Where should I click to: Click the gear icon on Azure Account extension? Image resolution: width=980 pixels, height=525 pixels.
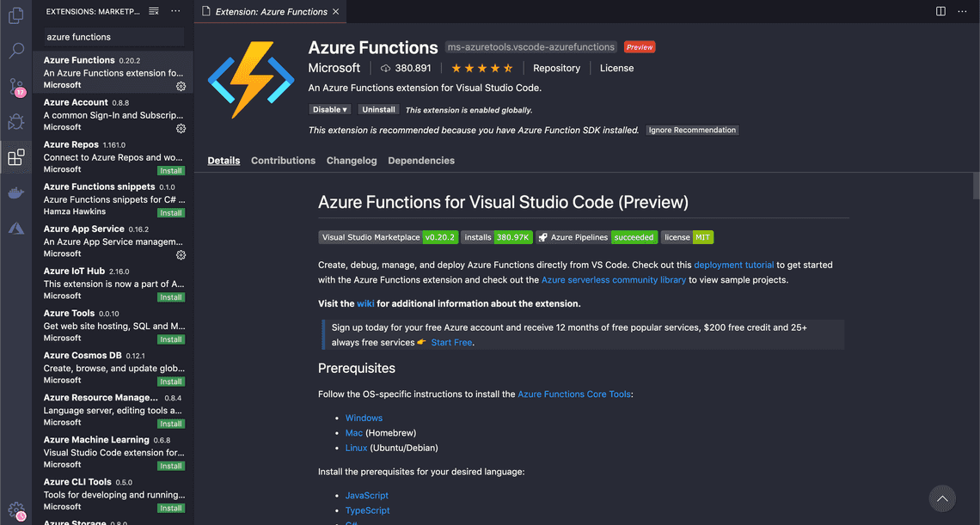[x=181, y=128]
